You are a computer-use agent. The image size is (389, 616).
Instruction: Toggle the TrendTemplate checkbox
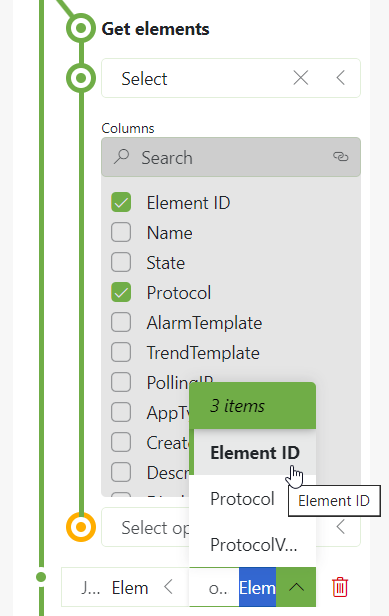[121, 352]
